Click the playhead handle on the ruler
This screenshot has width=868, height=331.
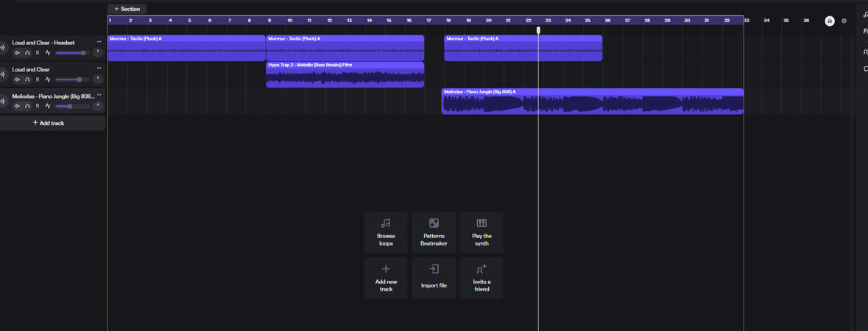pos(538,30)
